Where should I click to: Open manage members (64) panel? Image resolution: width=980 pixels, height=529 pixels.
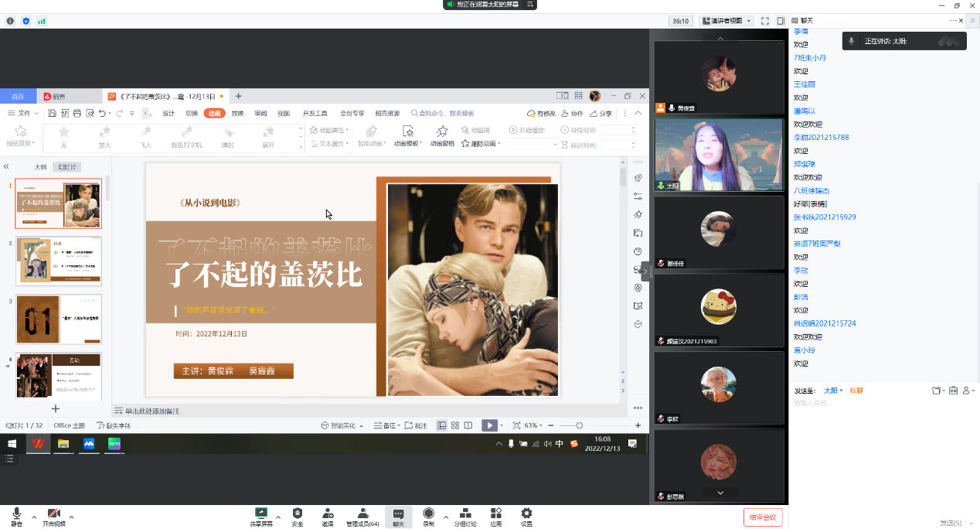[x=362, y=516]
